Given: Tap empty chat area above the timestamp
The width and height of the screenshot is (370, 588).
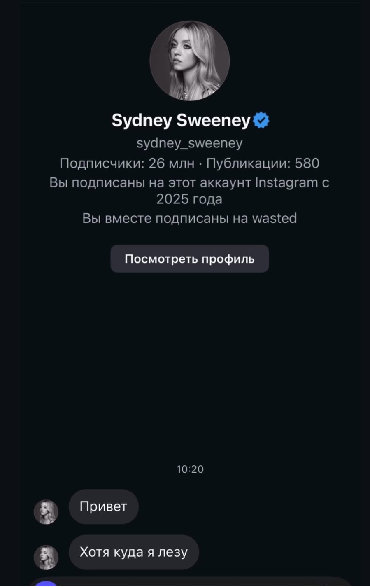Looking at the screenshot, I should coord(189,371).
